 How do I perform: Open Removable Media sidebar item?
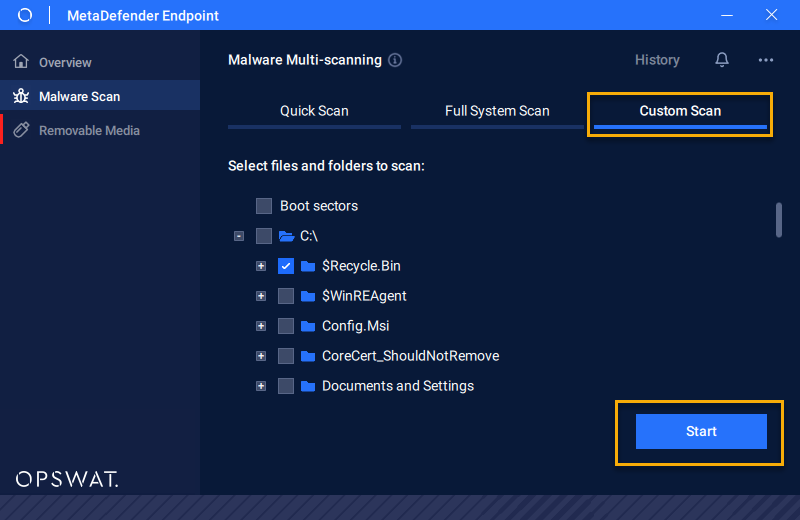click(100, 130)
